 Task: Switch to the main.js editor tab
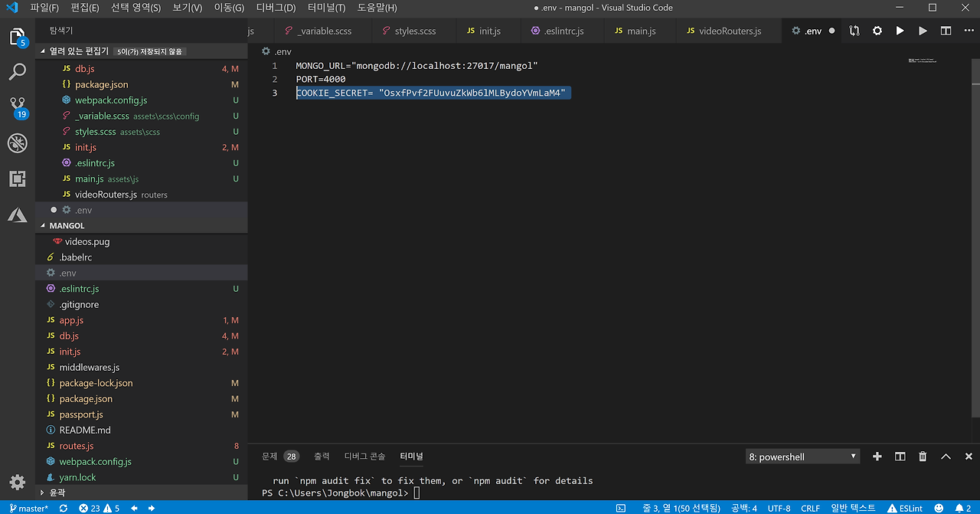click(641, 31)
